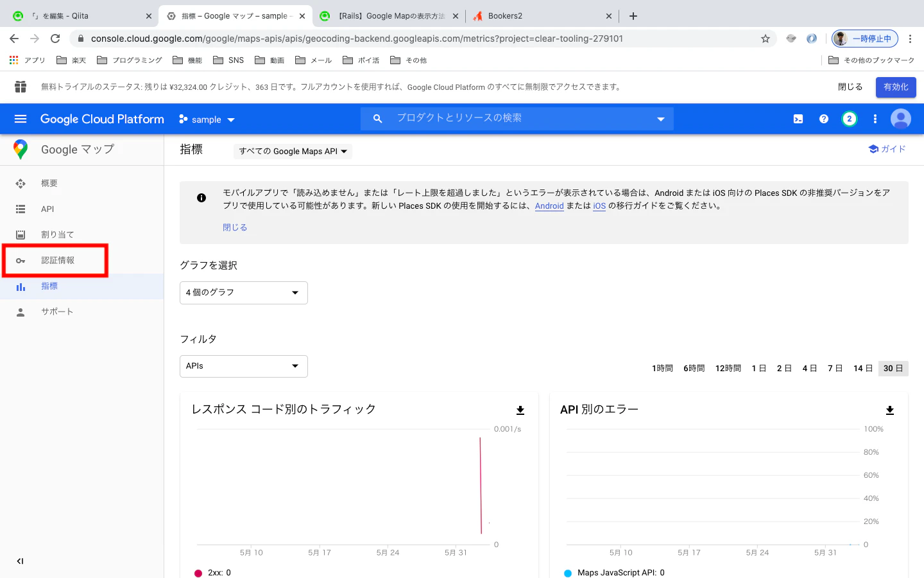This screenshot has width=924, height=578.
Task: Reload the page in Chrome
Action: 55,39
